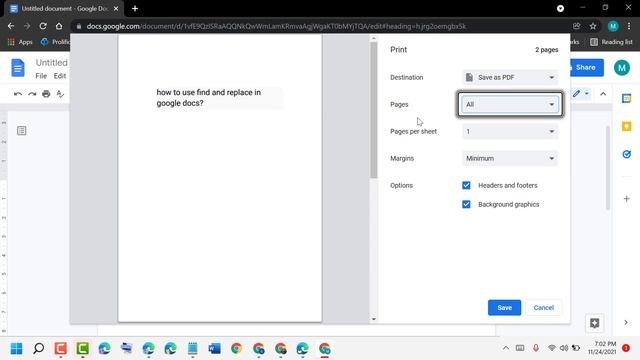Collapse side panel with the right arrow
The height and width of the screenshot is (360, 640).
(626, 322)
